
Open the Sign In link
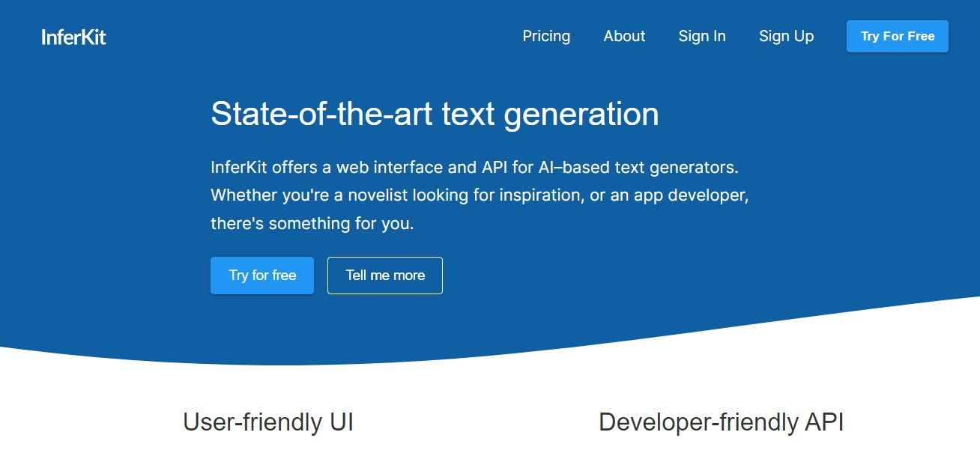[x=702, y=36]
